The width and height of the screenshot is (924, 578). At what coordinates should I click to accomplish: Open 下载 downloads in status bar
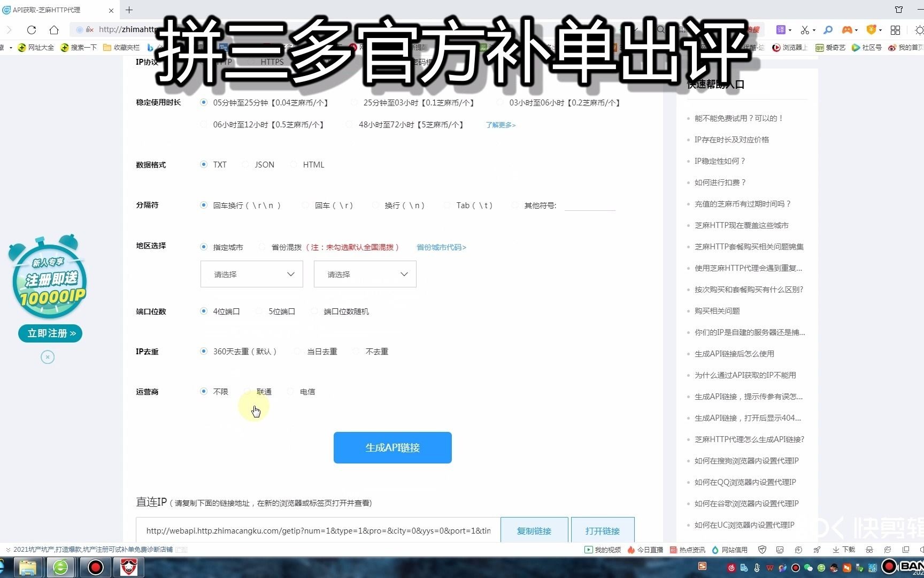pos(844,550)
